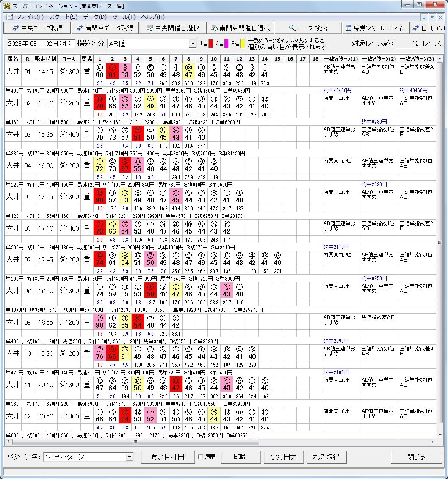Click the 的中2400円 result in race 10
This screenshot has height=479, width=448.
(336, 372)
